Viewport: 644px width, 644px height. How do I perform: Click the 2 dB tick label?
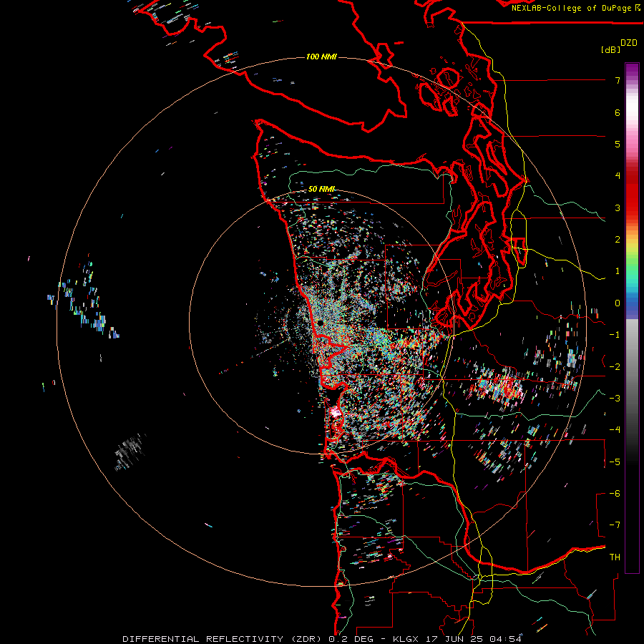[618, 240]
